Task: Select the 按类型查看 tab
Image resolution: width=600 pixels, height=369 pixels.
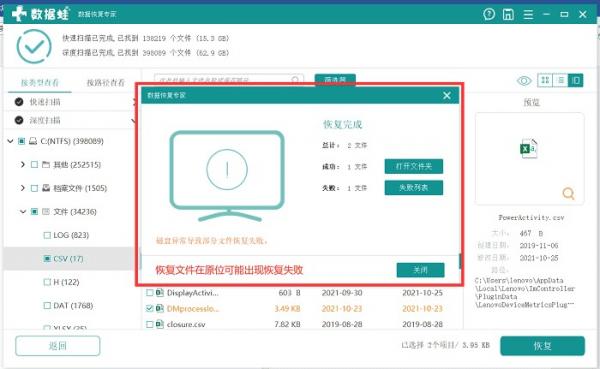Action: tap(39, 82)
